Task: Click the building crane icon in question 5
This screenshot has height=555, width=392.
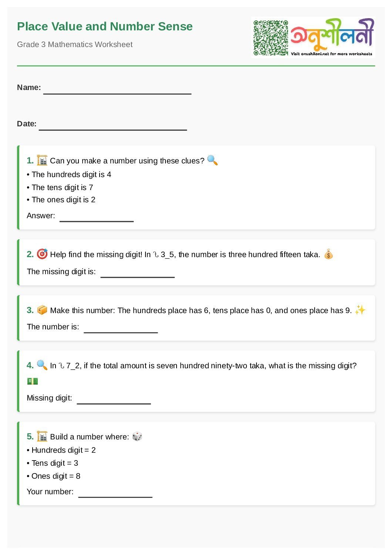Action: 42,436
